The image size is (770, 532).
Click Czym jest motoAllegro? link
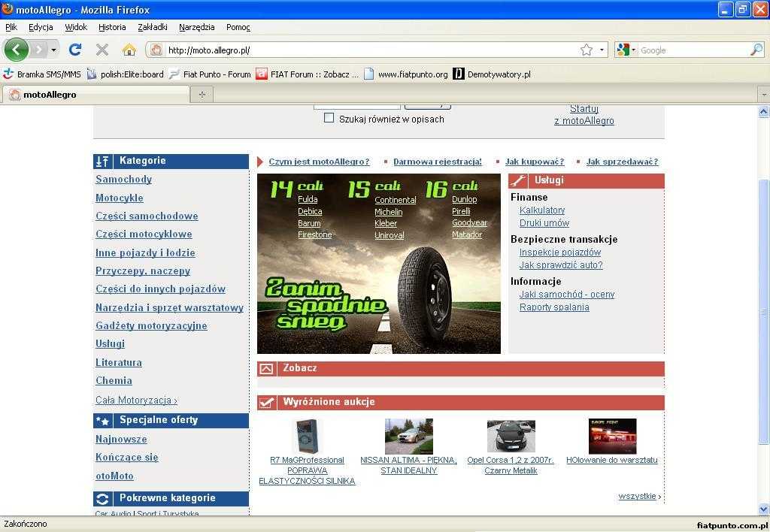click(x=319, y=162)
